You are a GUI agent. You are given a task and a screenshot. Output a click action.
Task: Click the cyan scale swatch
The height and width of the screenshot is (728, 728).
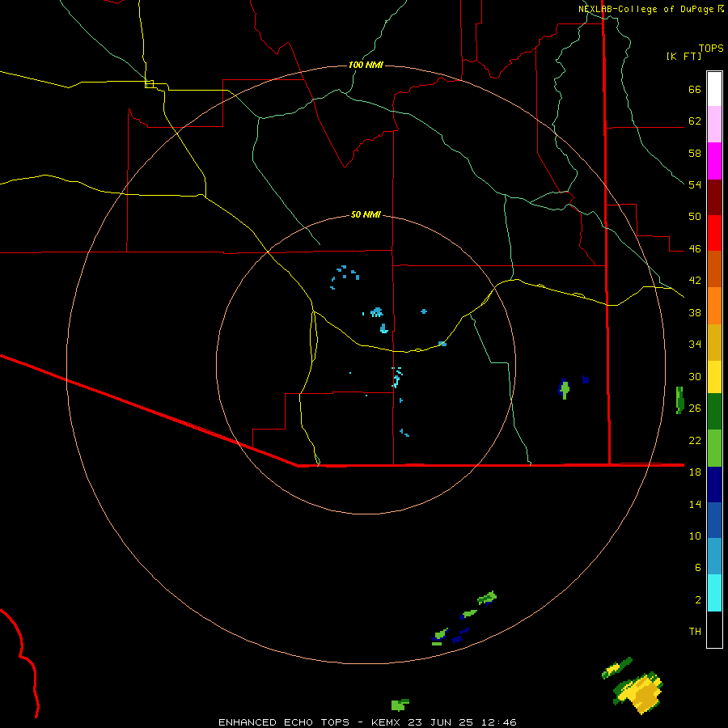click(x=714, y=593)
